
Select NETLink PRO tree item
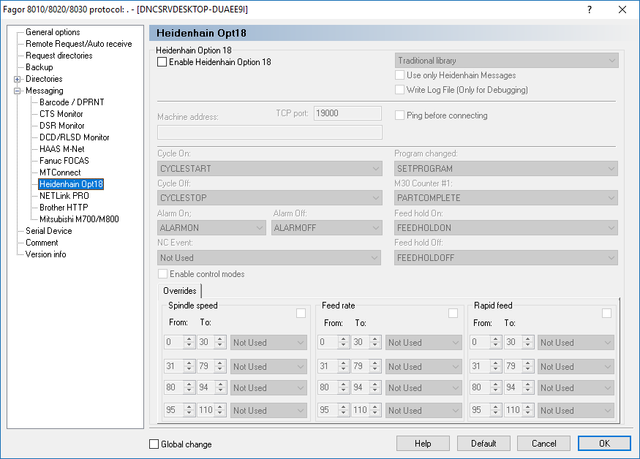[64, 196]
